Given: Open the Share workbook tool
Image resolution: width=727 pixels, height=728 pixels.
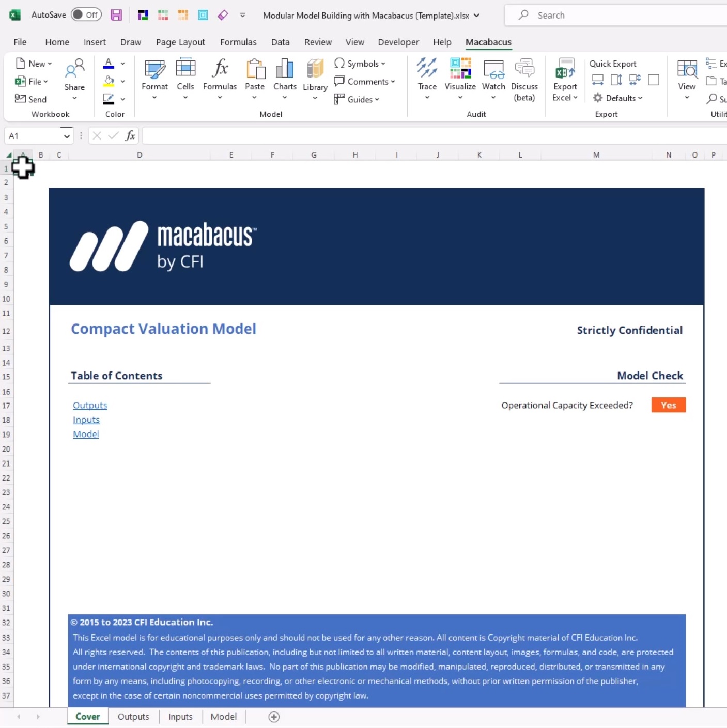Looking at the screenshot, I should (x=74, y=70).
